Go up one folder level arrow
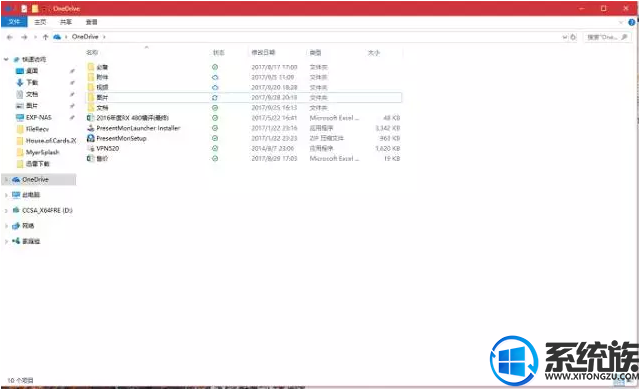639x389 pixels. (45, 37)
